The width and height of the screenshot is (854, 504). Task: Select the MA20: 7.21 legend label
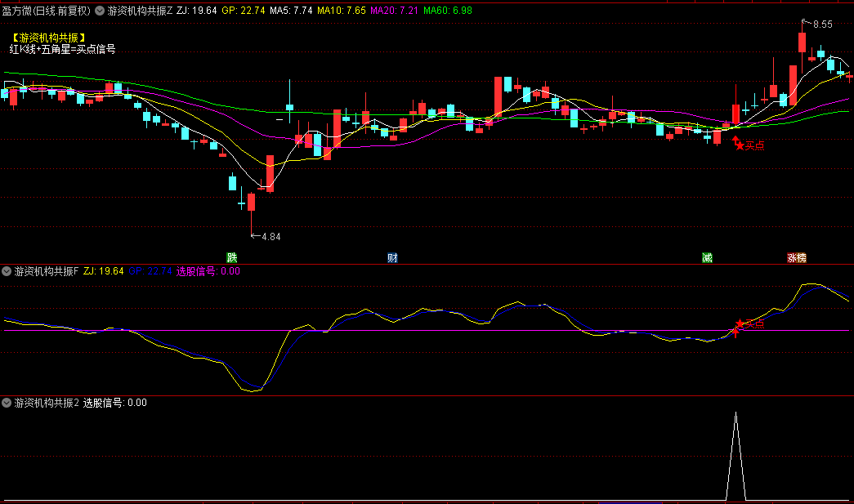click(x=395, y=11)
